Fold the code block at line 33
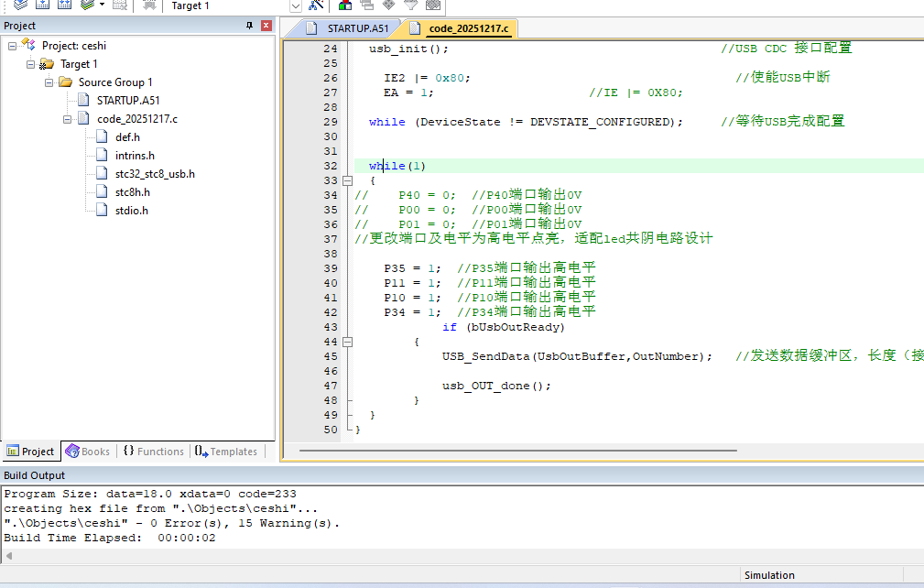This screenshot has height=588, width=924. (x=348, y=180)
